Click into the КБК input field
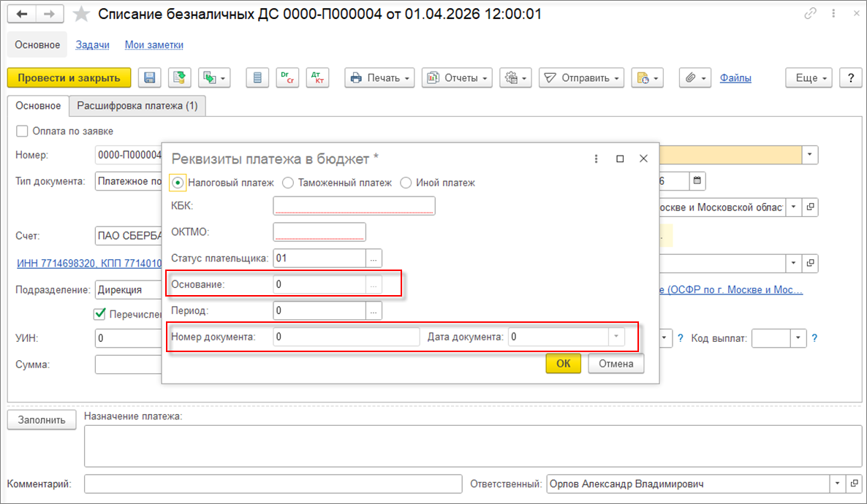867x504 pixels. click(x=354, y=206)
